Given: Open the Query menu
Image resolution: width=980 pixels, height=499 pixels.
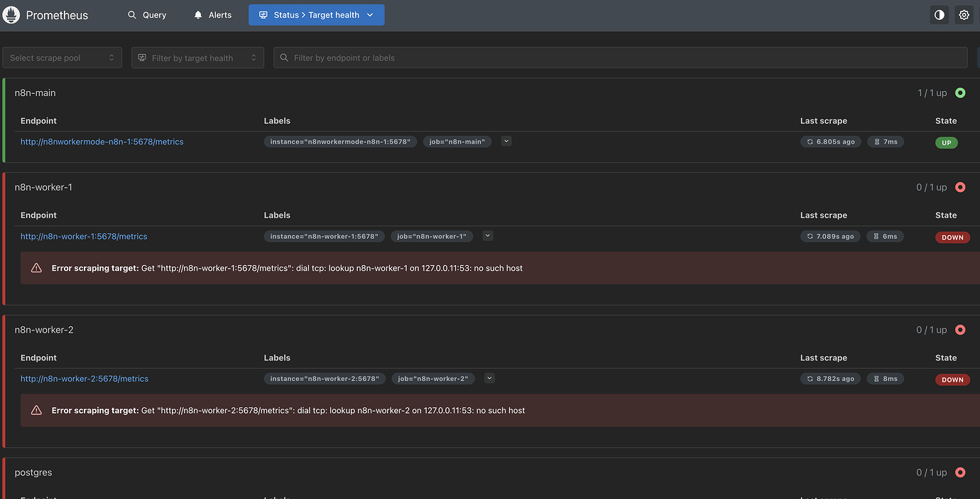Looking at the screenshot, I should click(x=146, y=14).
